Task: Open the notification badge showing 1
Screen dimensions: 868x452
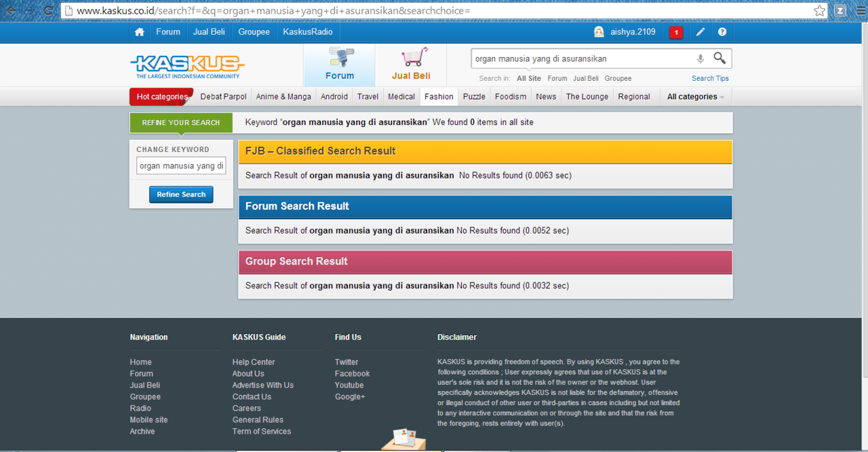Action: click(676, 33)
